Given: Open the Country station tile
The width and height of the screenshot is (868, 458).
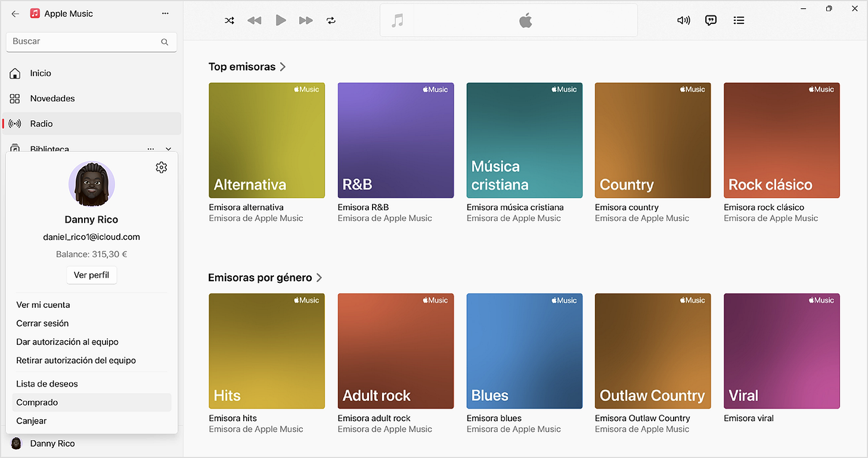Looking at the screenshot, I should [653, 141].
